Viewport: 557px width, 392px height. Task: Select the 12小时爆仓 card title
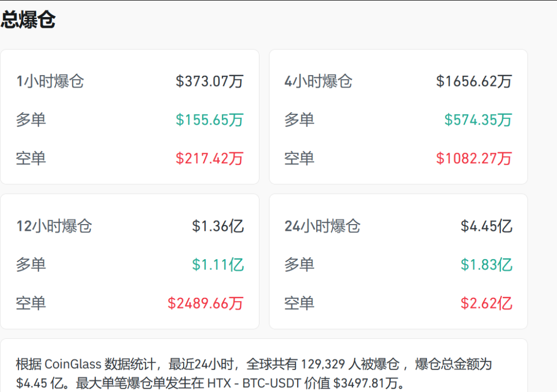pyautogui.click(x=54, y=226)
